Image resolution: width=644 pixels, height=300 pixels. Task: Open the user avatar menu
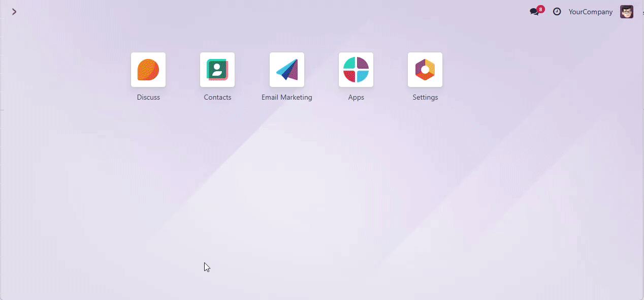pyautogui.click(x=627, y=12)
